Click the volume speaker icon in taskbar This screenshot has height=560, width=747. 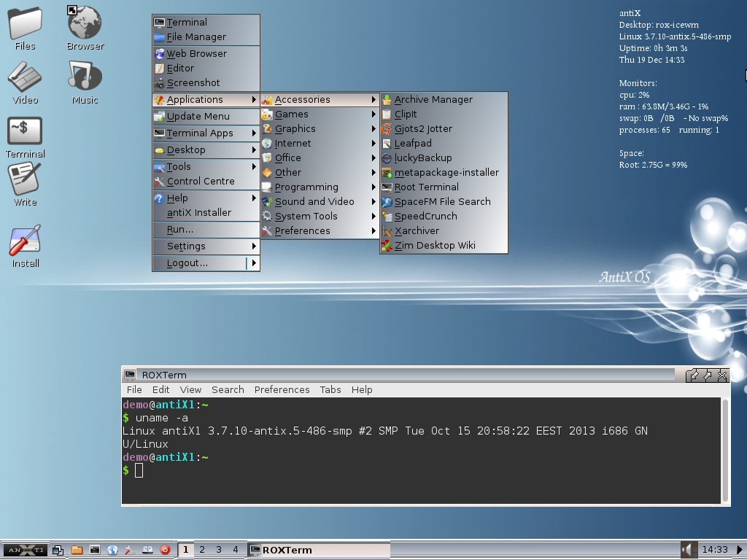[688, 549]
